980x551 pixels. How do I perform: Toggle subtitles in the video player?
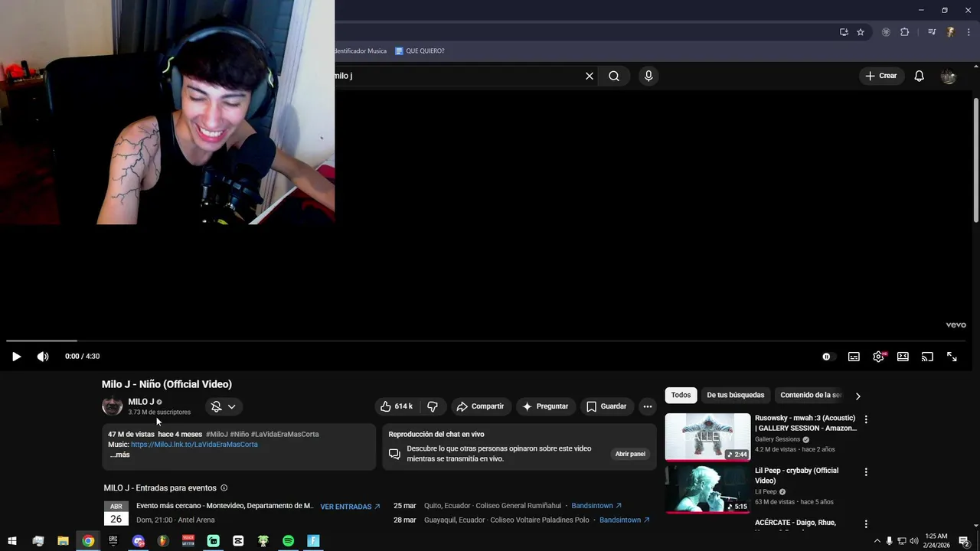coord(854,357)
